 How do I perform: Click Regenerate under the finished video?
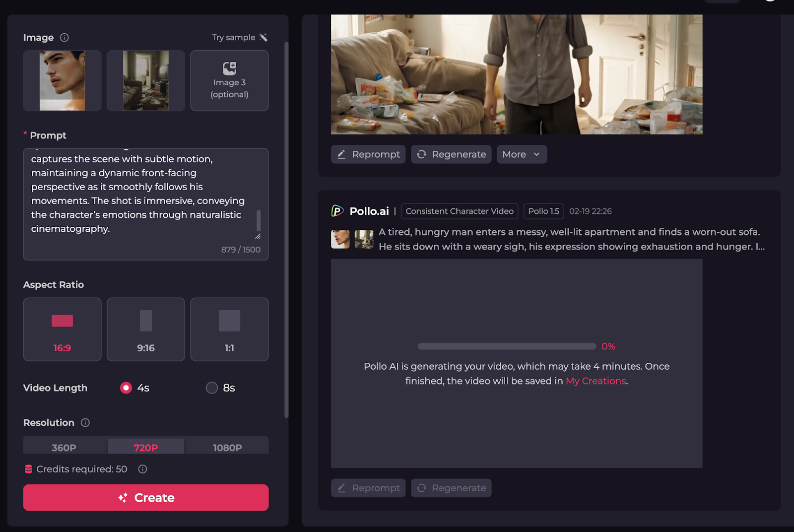pos(451,154)
